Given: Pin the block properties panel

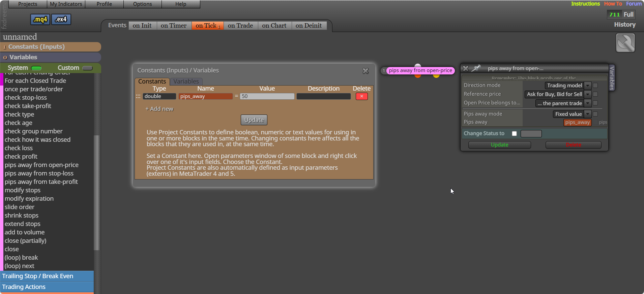Looking at the screenshot, I should click(x=476, y=68).
